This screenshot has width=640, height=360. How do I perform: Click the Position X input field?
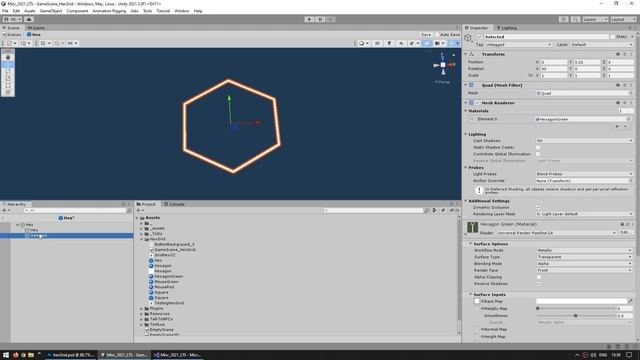point(554,62)
